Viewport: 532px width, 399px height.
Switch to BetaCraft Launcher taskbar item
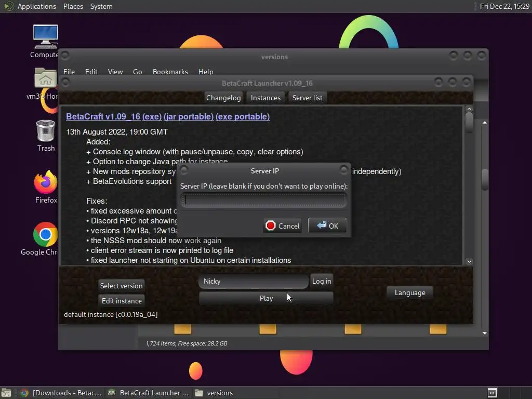pyautogui.click(x=148, y=393)
